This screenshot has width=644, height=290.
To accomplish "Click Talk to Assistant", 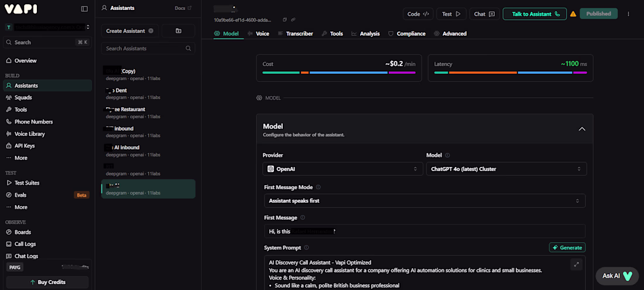I will [x=535, y=14].
